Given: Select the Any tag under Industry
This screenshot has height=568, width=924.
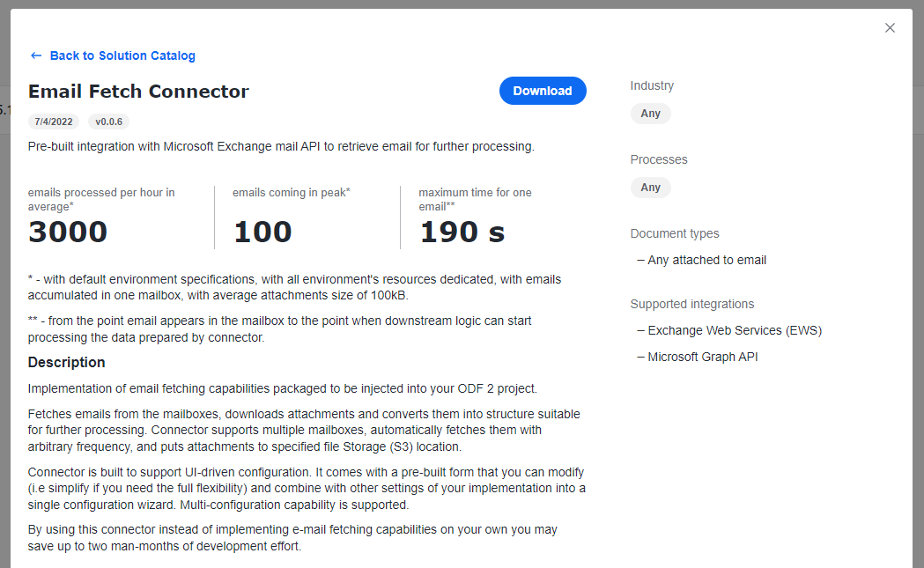Looking at the screenshot, I should 651,113.
